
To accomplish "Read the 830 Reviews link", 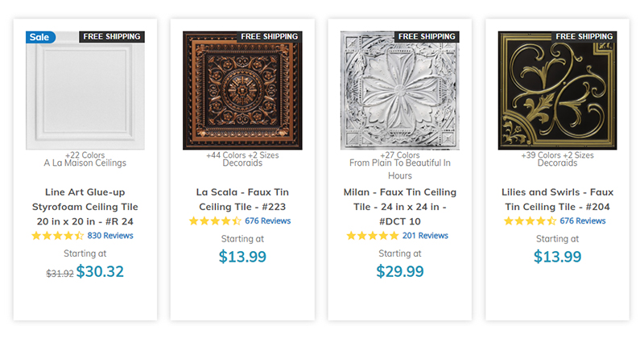I will (x=110, y=236).
